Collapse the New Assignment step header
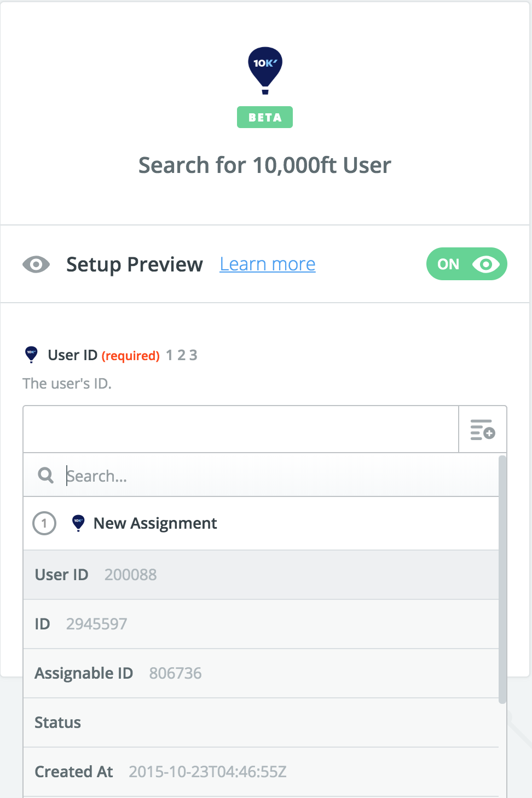Viewport: 532px width, 798px height. (155, 524)
